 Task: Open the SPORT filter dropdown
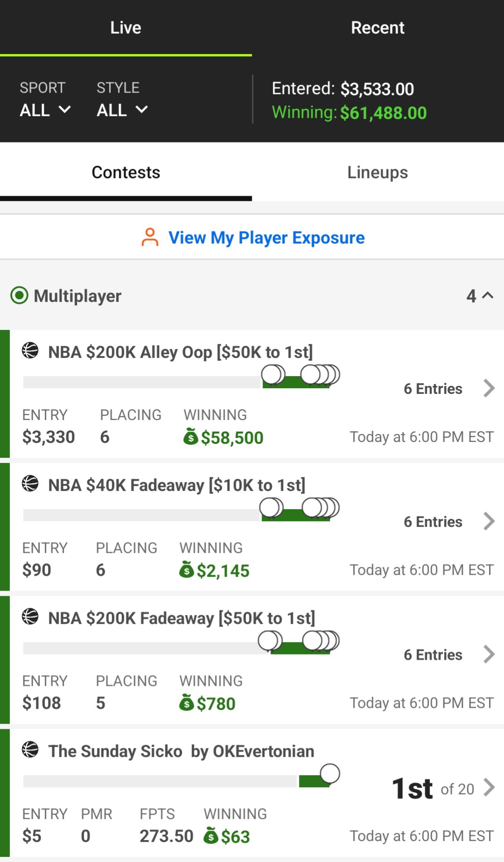click(x=45, y=110)
